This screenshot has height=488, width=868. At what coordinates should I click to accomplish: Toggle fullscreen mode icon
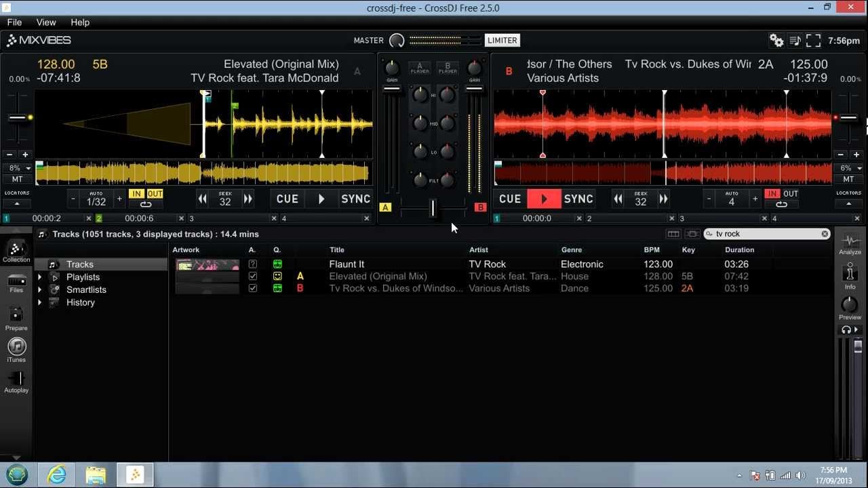coord(813,41)
